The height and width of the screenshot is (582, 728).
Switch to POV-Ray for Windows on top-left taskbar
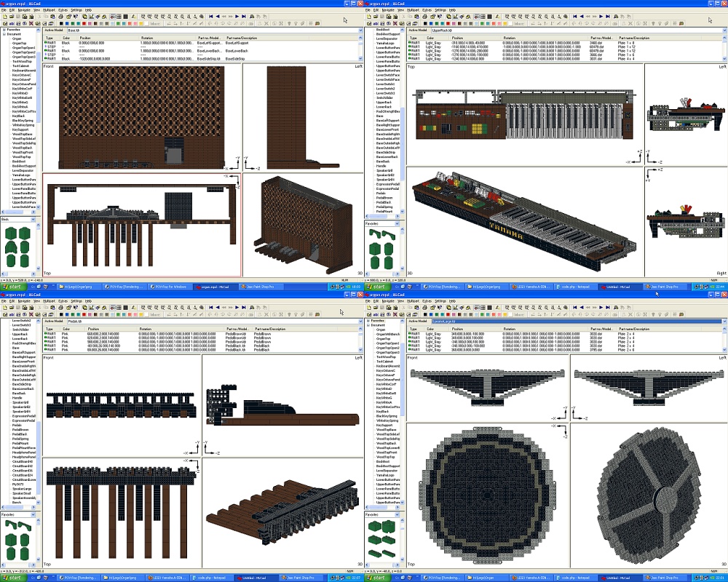tap(170, 287)
